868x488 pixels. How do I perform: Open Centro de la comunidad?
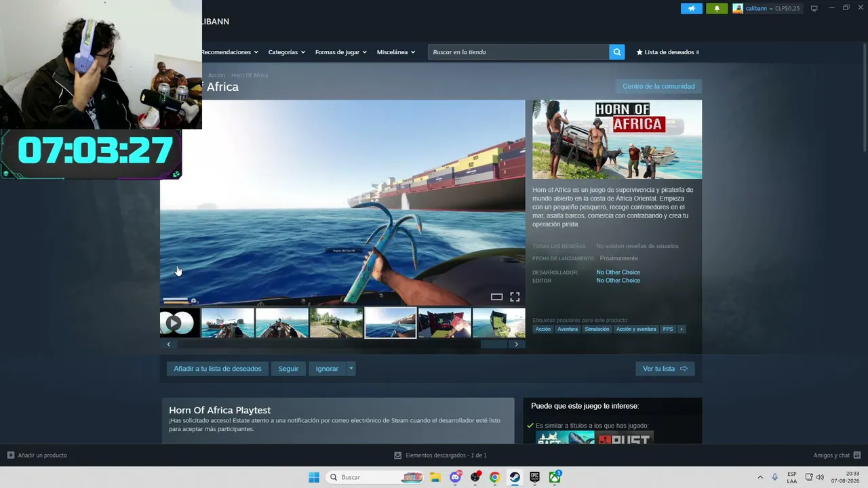[x=658, y=86]
